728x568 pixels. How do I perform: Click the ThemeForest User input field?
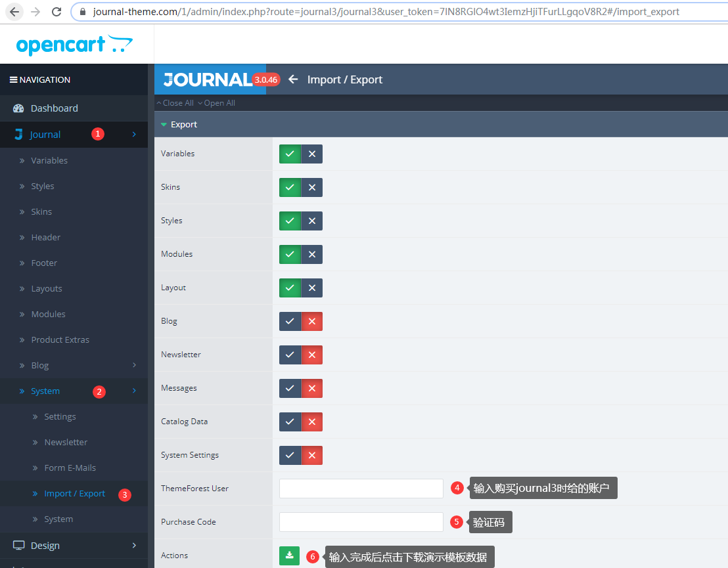point(361,488)
